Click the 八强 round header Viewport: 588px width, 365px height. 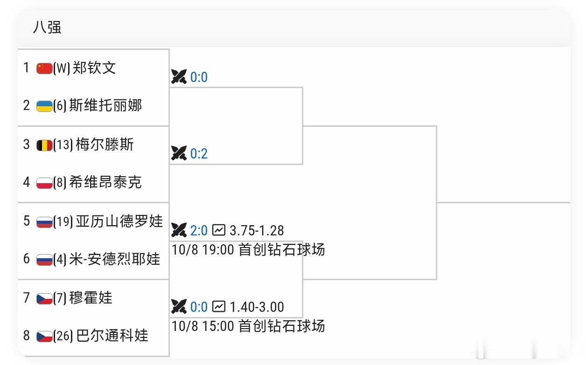coord(47,28)
